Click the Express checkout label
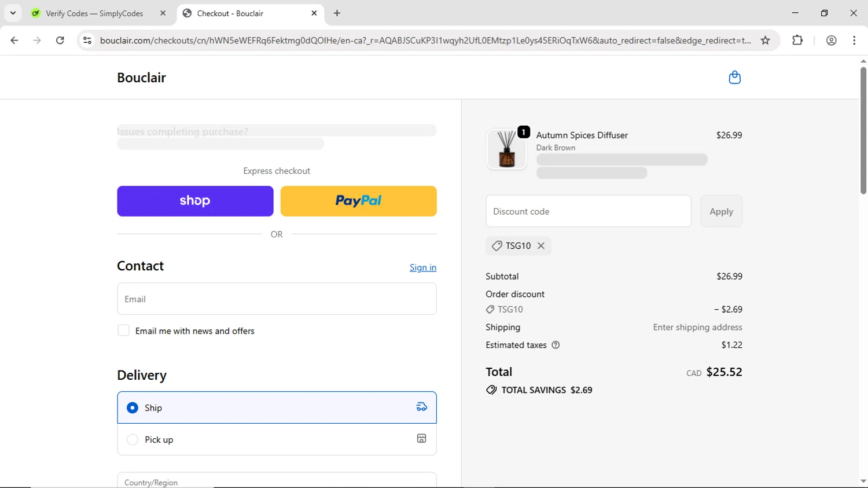Screen dimensions: 868x488 coord(277,171)
